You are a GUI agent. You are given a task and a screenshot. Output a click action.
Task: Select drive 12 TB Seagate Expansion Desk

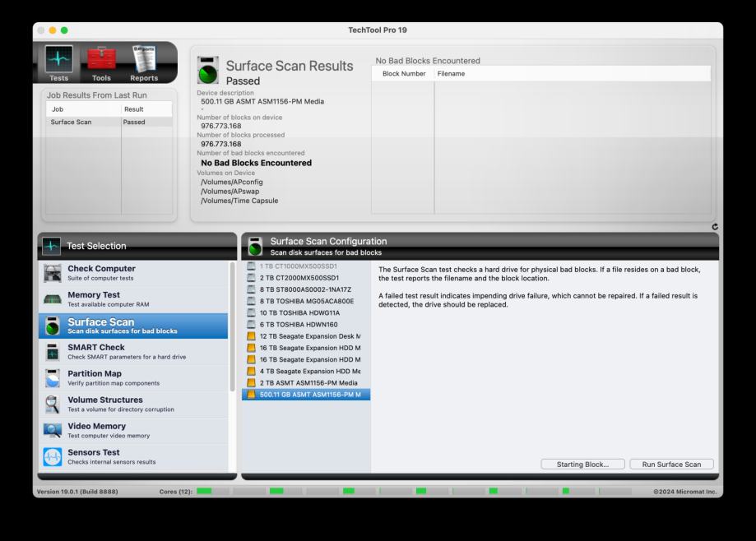click(x=306, y=336)
